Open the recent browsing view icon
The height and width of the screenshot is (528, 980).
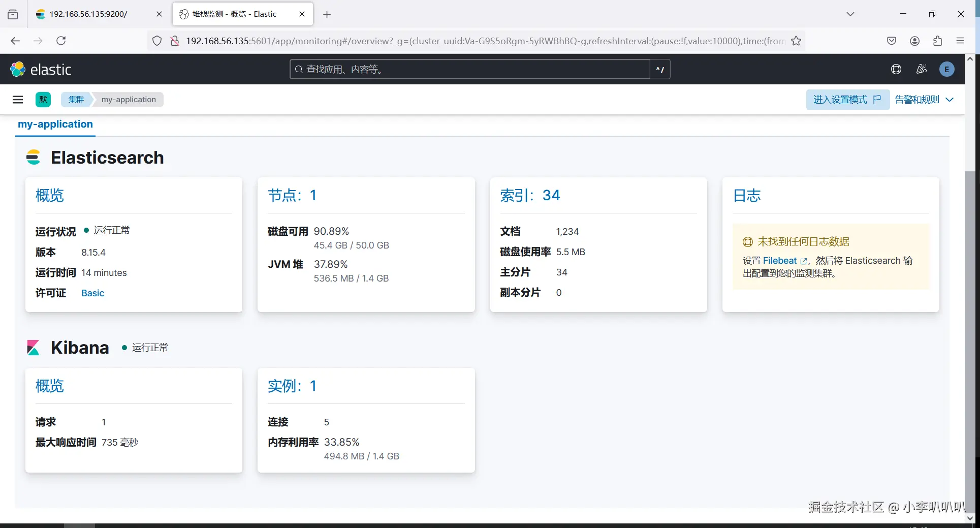click(x=13, y=14)
